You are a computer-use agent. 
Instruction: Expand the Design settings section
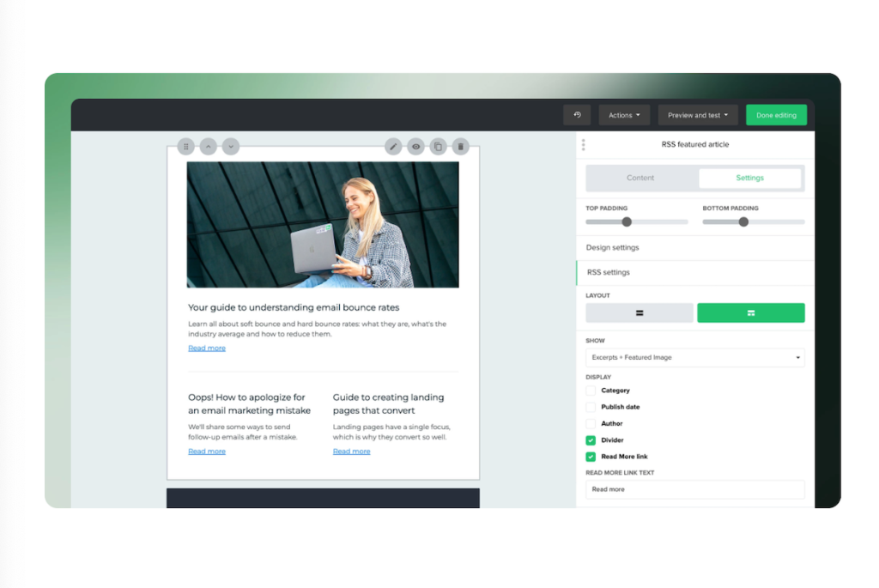(x=695, y=248)
